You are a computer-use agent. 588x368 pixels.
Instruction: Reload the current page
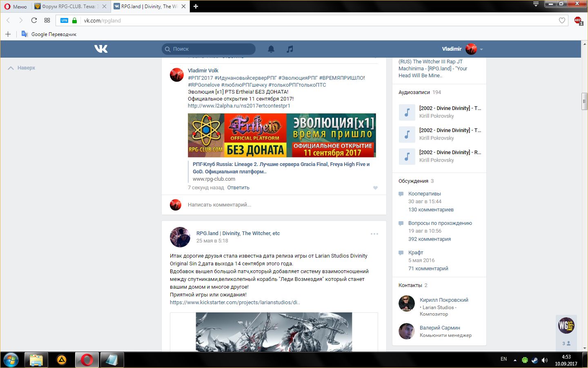point(34,20)
